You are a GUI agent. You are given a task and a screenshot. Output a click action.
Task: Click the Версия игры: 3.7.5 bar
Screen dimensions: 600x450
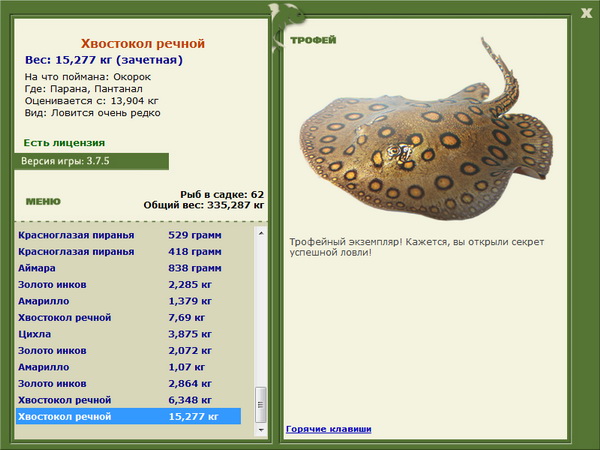coord(91,161)
